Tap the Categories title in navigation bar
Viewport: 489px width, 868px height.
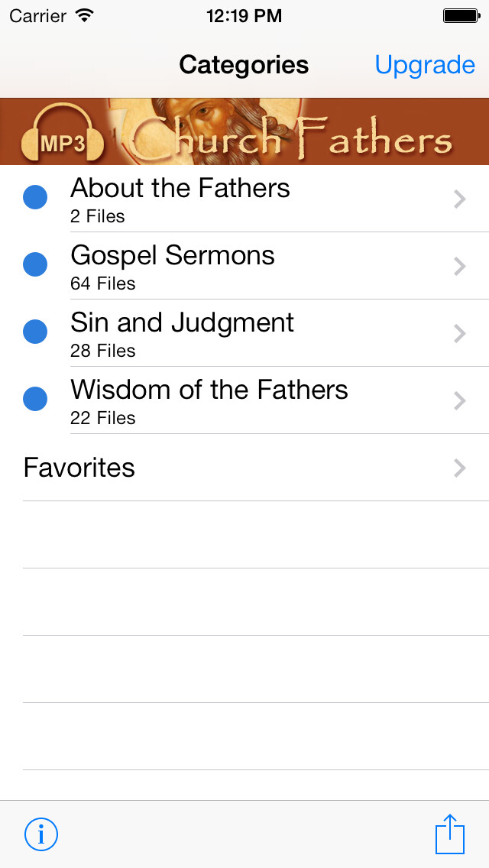(244, 65)
